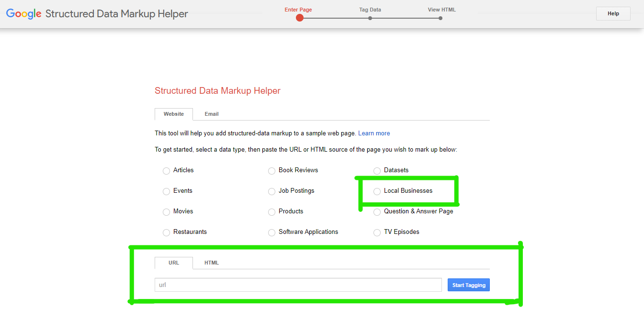Select the Events data type
644x309 pixels.
coord(167,191)
